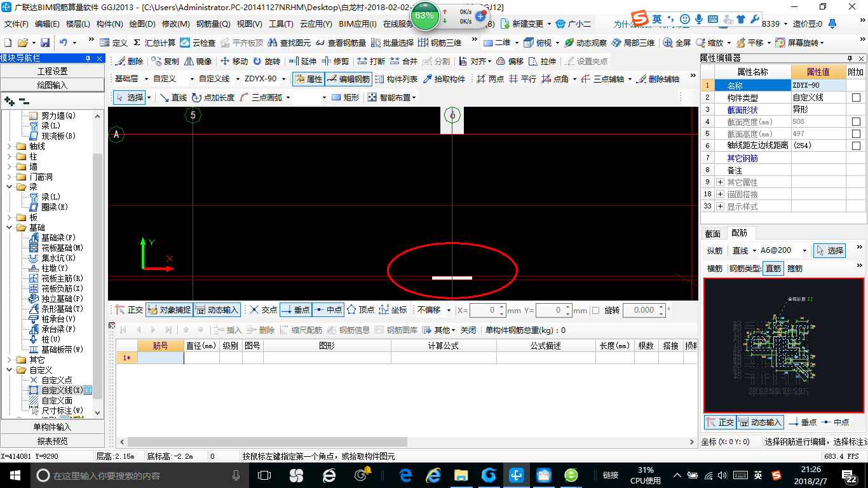The image size is (868, 488).
Task: Toggle 对象捕捉 object snap
Action: click(x=168, y=310)
